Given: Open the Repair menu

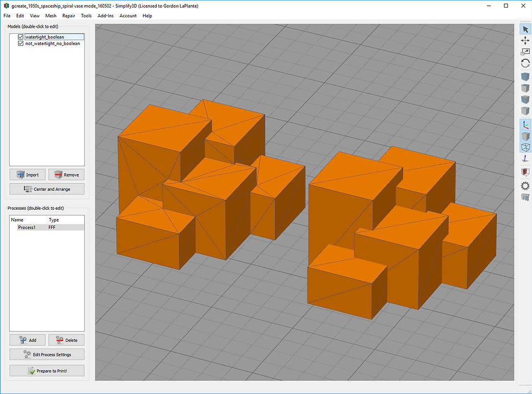Looking at the screenshot, I should (68, 16).
